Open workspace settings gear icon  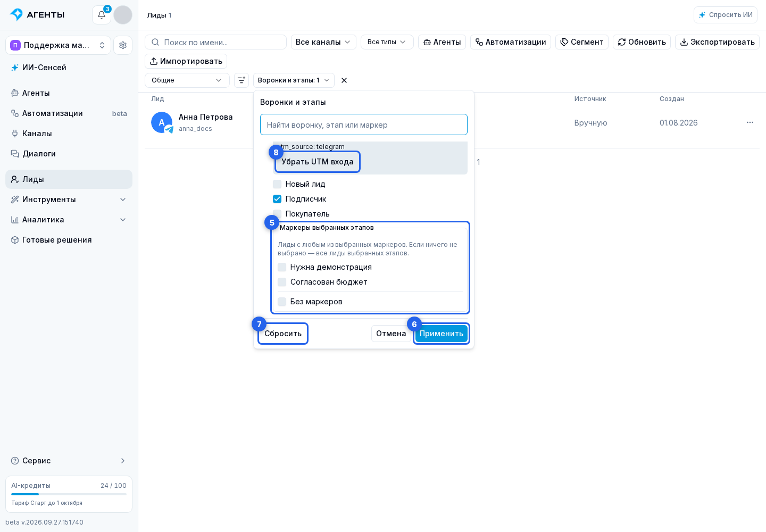pos(123,45)
